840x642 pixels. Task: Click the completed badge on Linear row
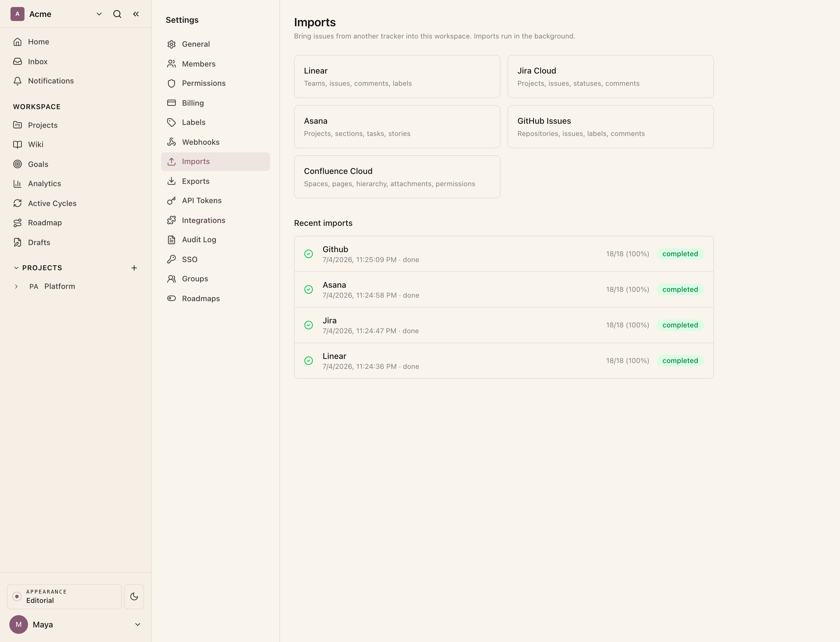680,361
